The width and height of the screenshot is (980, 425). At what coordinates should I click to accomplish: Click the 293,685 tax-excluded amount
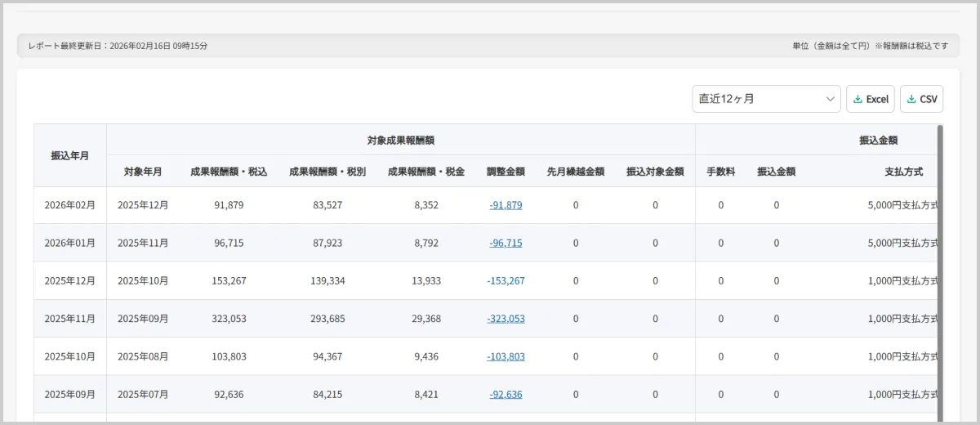pyautogui.click(x=327, y=319)
